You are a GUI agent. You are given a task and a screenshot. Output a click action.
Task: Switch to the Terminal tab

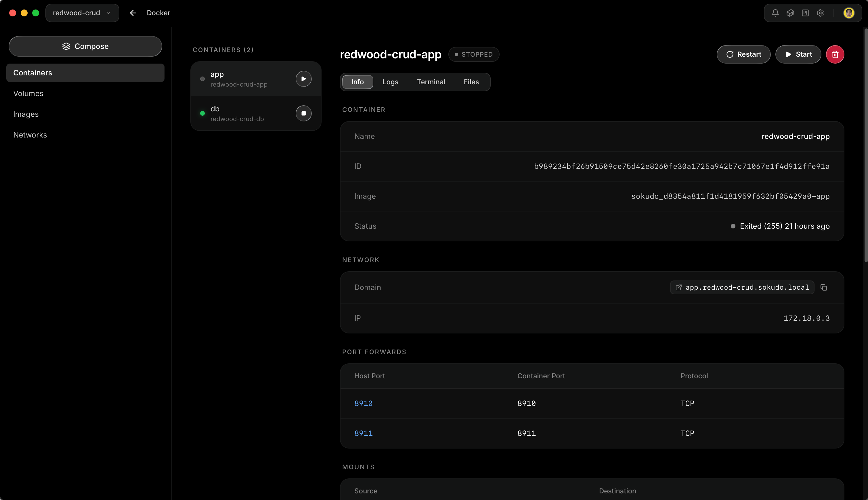tap(431, 82)
